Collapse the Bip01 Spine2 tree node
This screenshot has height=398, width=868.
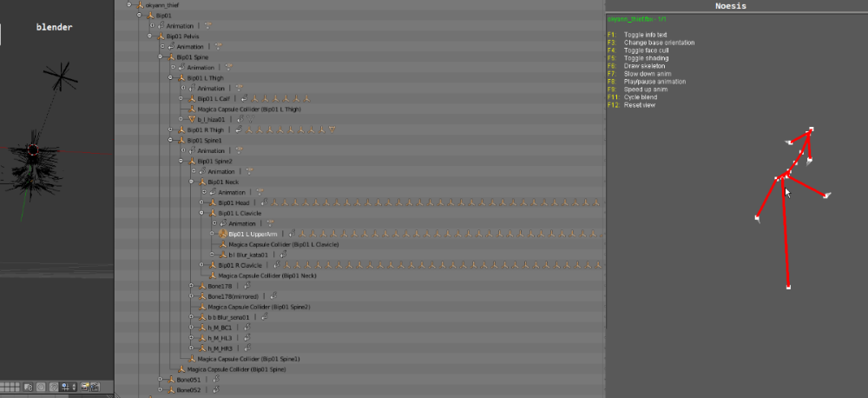[181, 162]
